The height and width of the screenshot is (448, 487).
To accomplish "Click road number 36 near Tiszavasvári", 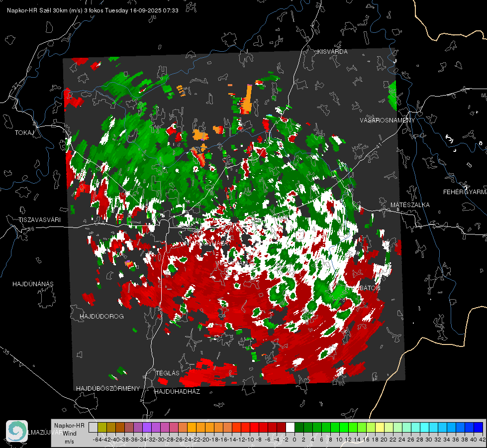I will (31, 229).
